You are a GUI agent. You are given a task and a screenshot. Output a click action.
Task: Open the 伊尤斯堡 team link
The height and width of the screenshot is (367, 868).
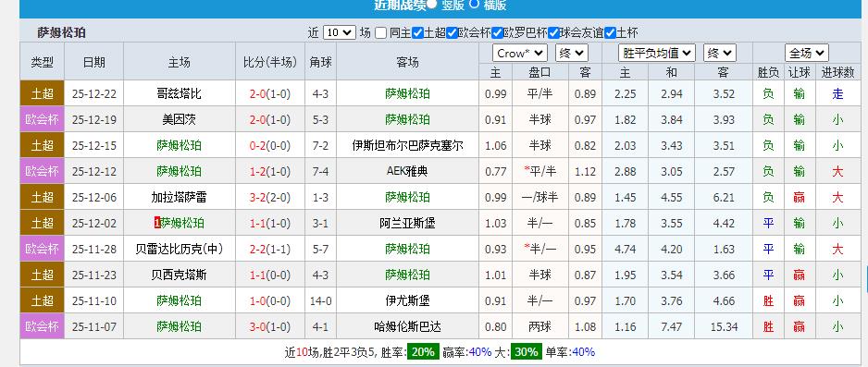click(x=407, y=301)
